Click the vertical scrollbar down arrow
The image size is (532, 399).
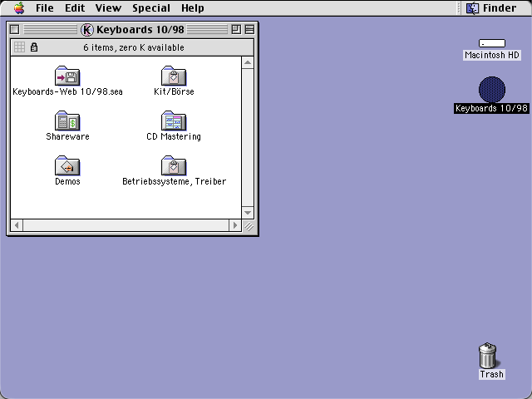pos(248,213)
